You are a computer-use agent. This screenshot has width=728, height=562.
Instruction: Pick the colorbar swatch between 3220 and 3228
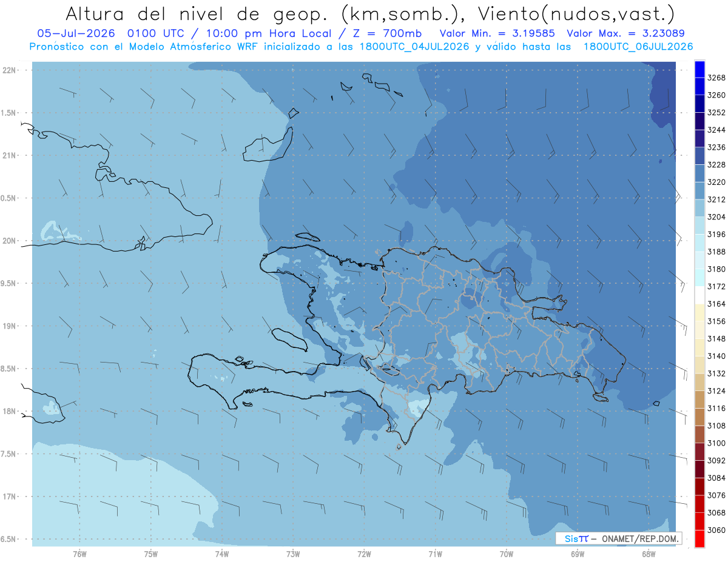699,173
